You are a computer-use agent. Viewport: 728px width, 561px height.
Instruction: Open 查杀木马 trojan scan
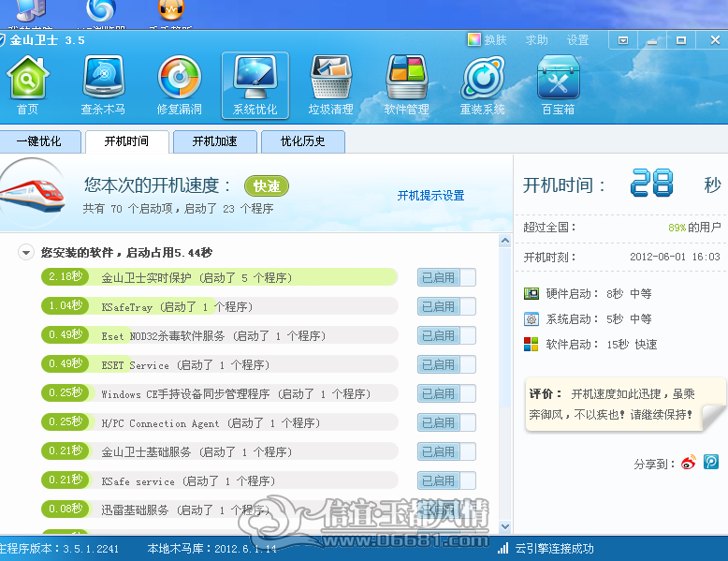coord(103,85)
